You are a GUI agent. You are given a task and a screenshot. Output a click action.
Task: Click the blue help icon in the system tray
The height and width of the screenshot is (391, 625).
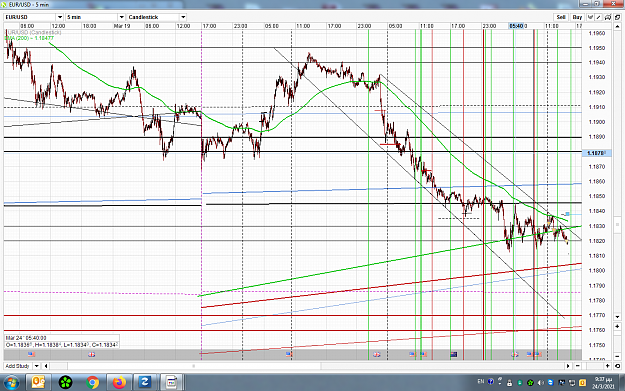[491, 382]
